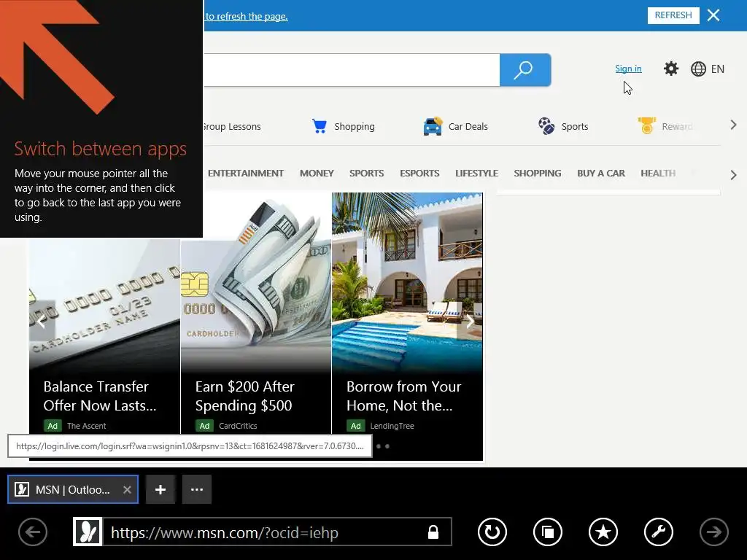747x560 pixels.
Task: Click into the MSN search input field
Action: tap(352, 70)
